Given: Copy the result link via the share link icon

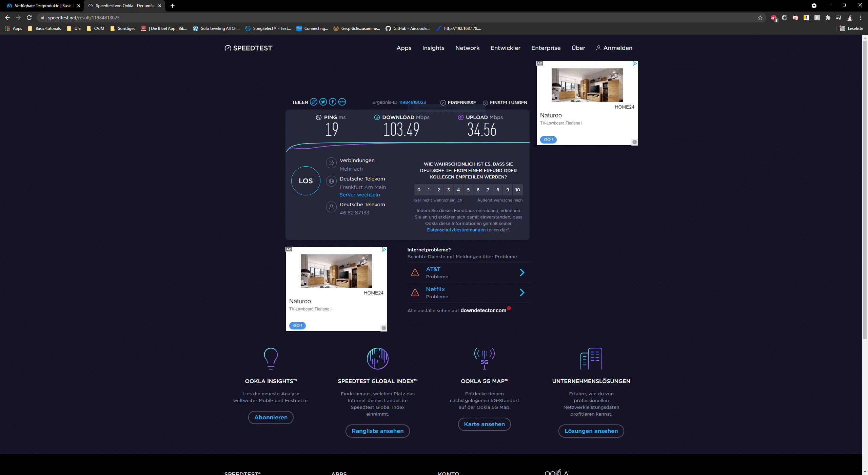Looking at the screenshot, I should pos(314,102).
